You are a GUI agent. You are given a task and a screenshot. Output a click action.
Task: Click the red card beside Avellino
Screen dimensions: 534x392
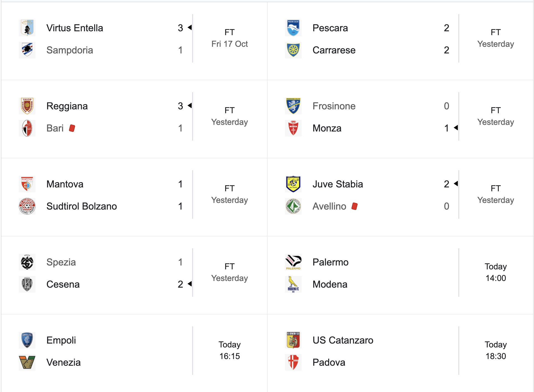pyautogui.click(x=355, y=206)
